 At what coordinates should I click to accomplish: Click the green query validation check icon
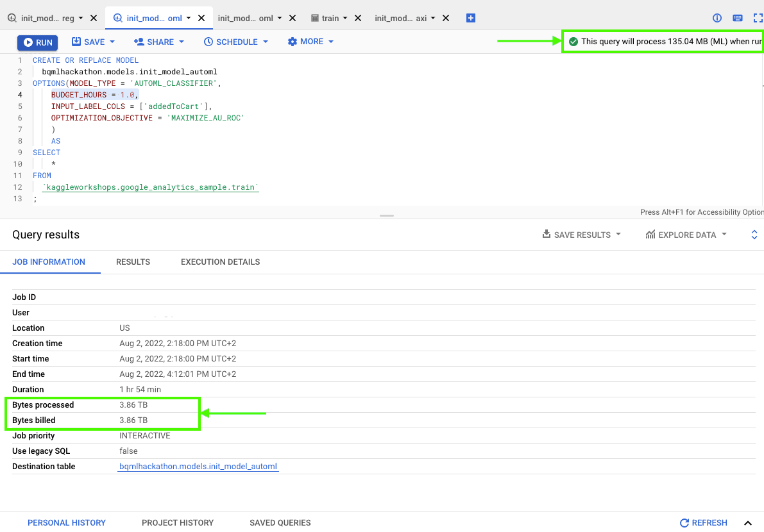click(x=573, y=42)
